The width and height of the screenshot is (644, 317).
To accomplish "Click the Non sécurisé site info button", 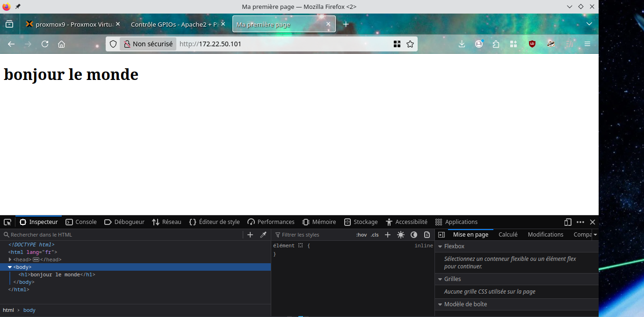I will point(148,44).
